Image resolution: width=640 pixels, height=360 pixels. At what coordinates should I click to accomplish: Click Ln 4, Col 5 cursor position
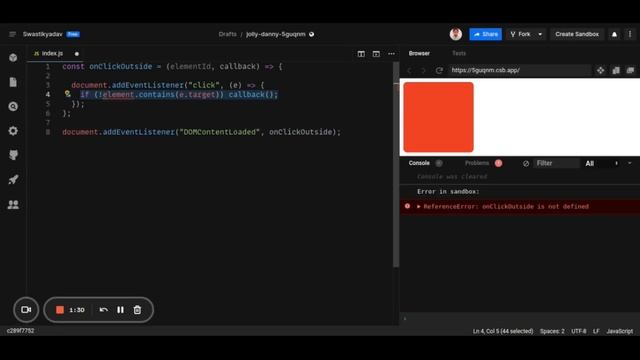[503, 331]
